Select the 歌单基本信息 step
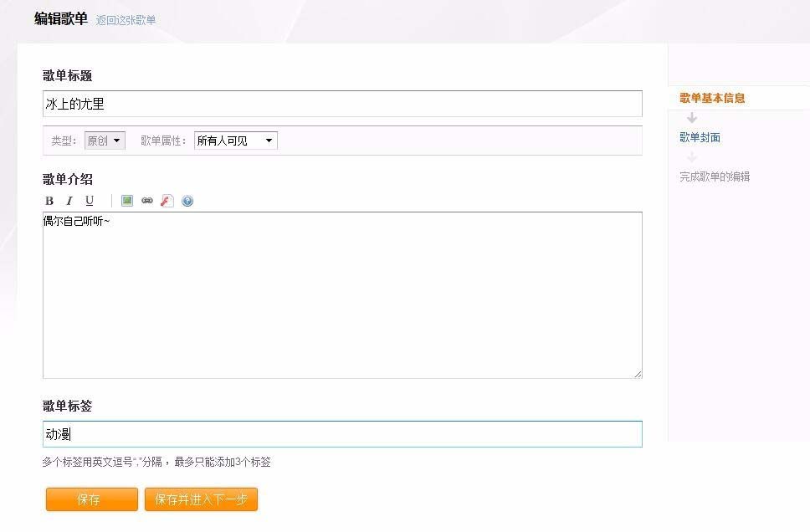Screen dimensions: 810x532 (712, 98)
